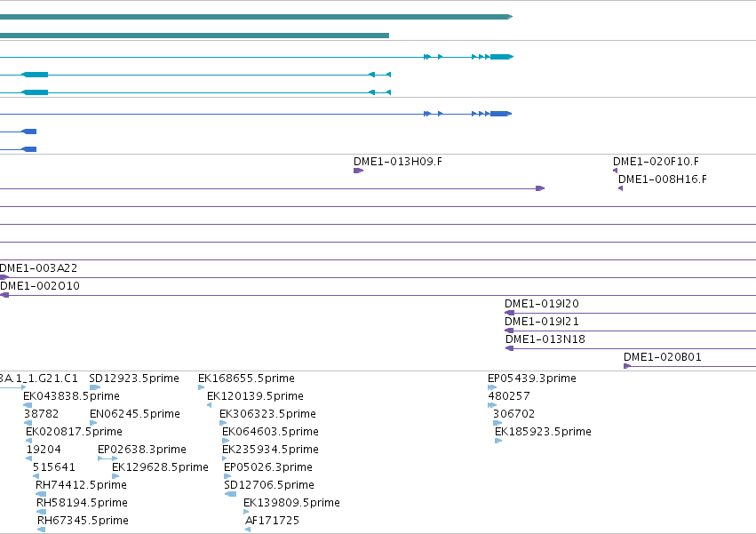This screenshot has height=534, width=756.
Task: Select the SD12706.5prime EST glyph
Action: [230, 494]
